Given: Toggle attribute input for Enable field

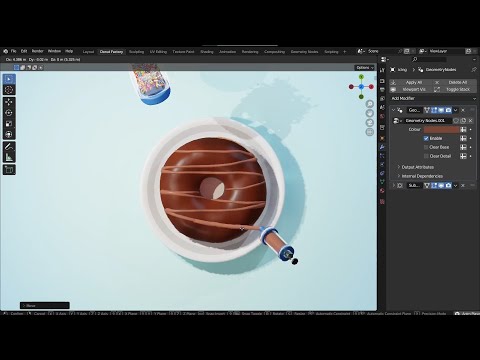Looking at the screenshot, I should coord(463,138).
